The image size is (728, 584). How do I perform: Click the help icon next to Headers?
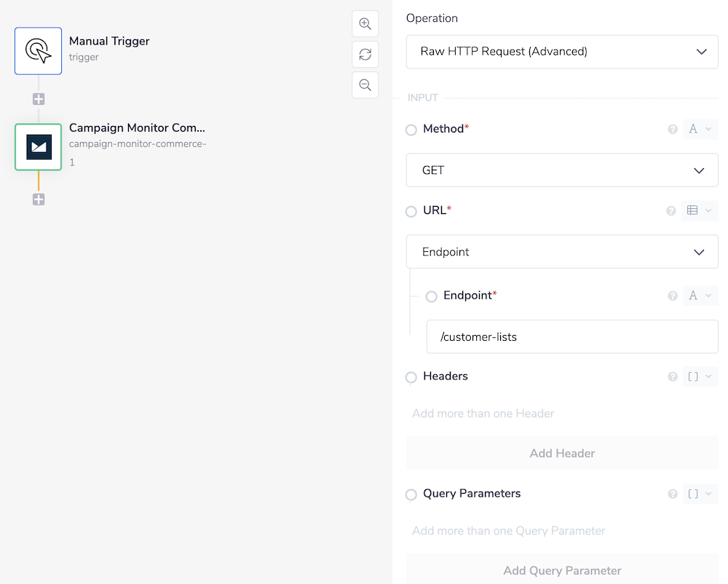[672, 376]
